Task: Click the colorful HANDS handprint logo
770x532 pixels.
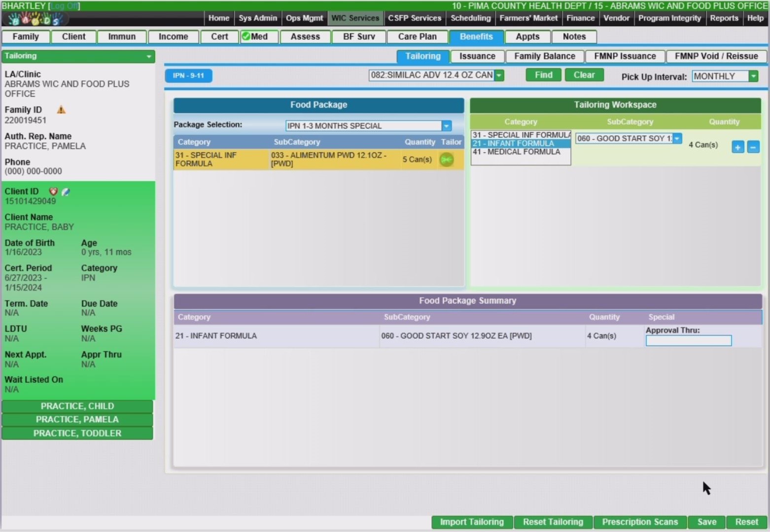Action: coord(36,19)
